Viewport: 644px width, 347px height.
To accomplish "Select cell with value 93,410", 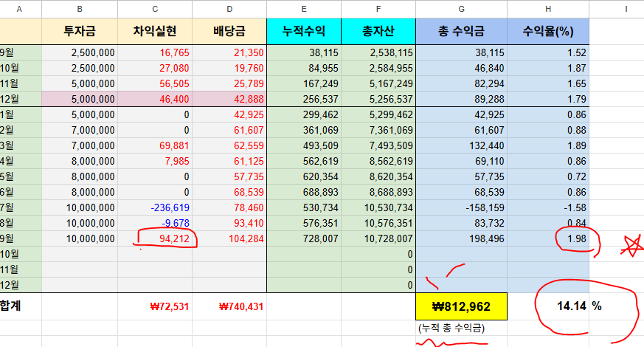I will click(x=229, y=223).
